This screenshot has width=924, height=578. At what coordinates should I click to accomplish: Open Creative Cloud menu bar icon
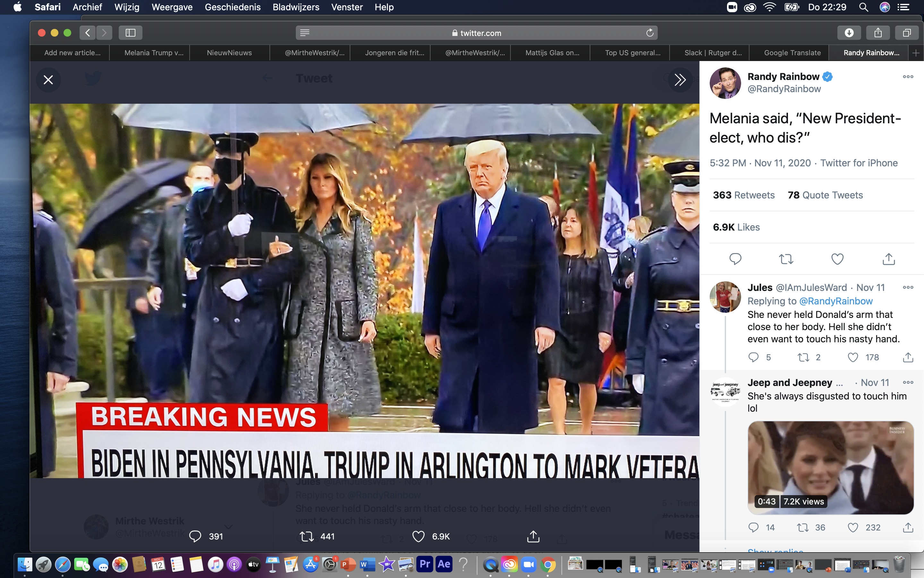750,7
